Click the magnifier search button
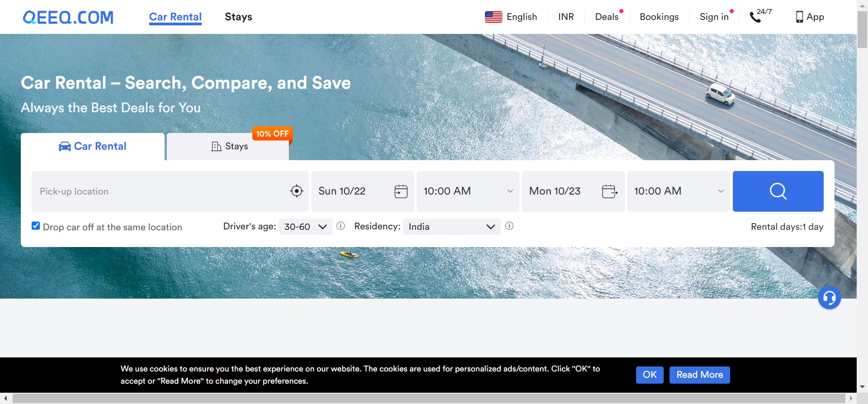 click(778, 191)
